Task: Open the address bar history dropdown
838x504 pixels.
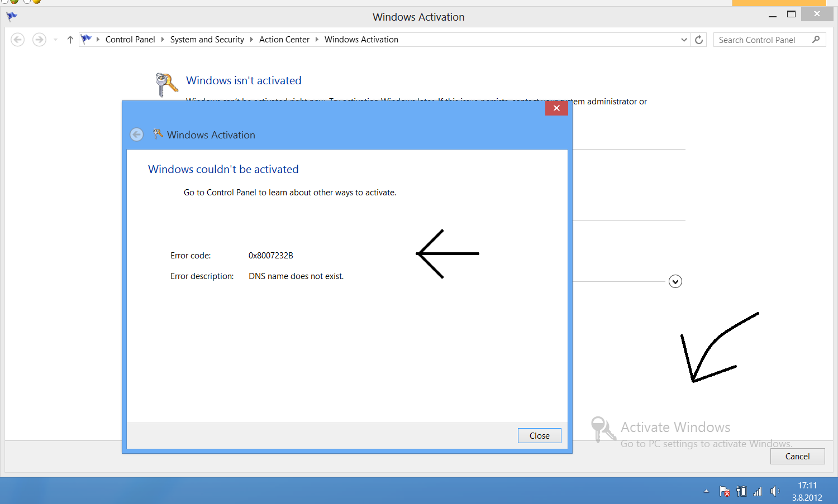Action: (x=684, y=40)
